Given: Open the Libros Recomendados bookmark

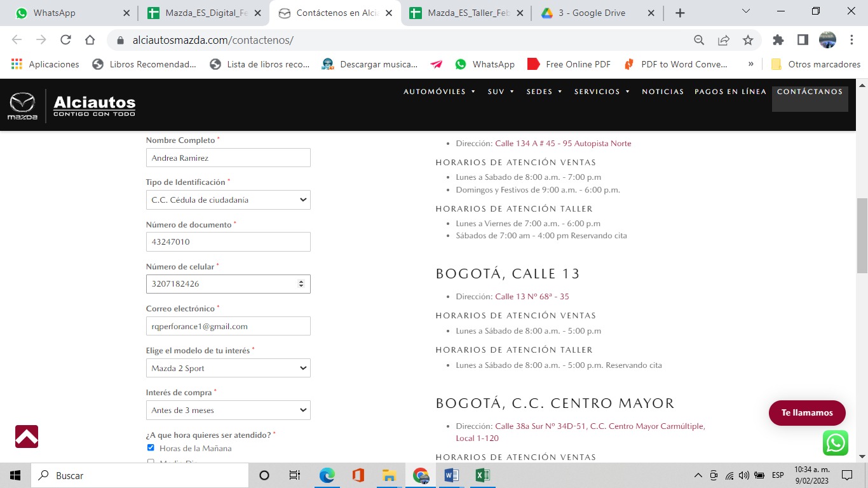Looking at the screenshot, I should [x=144, y=64].
